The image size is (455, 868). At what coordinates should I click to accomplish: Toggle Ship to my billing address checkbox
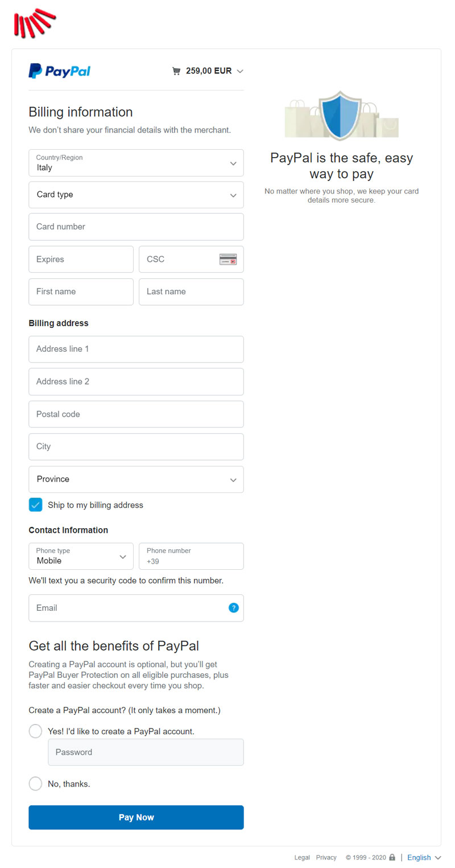click(36, 505)
